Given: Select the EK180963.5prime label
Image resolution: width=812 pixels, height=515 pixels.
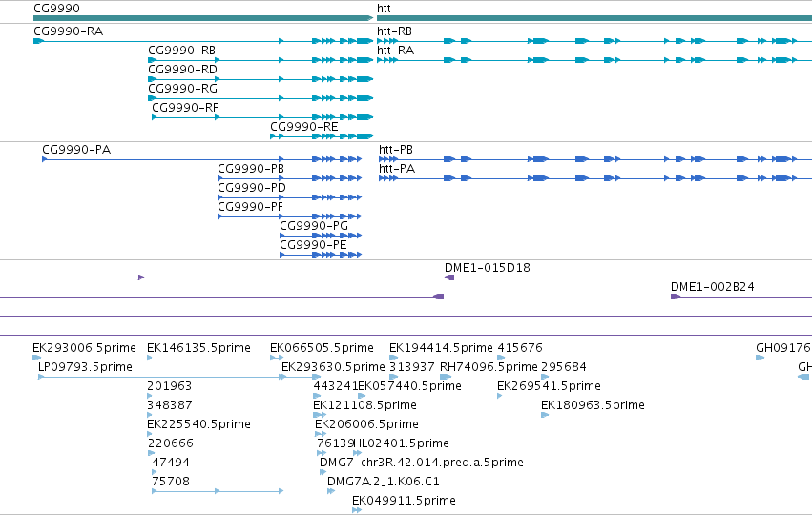Looking at the screenshot, I should 593,405.
